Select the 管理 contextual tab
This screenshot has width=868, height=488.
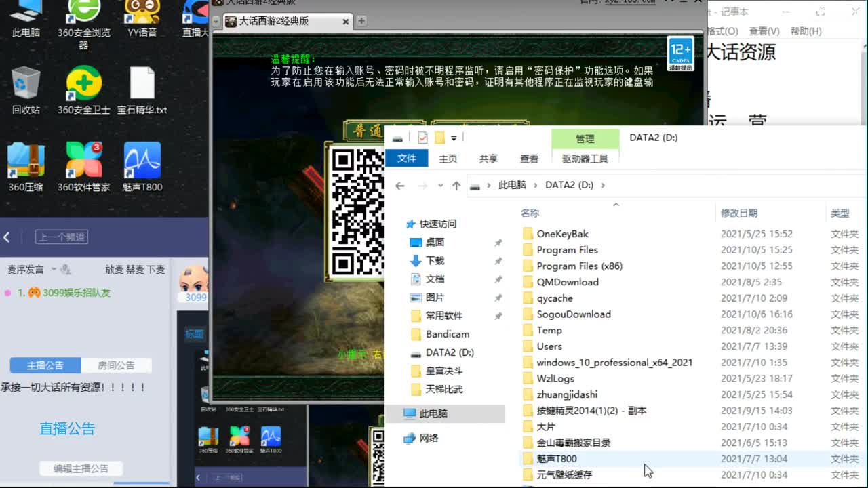tap(585, 139)
